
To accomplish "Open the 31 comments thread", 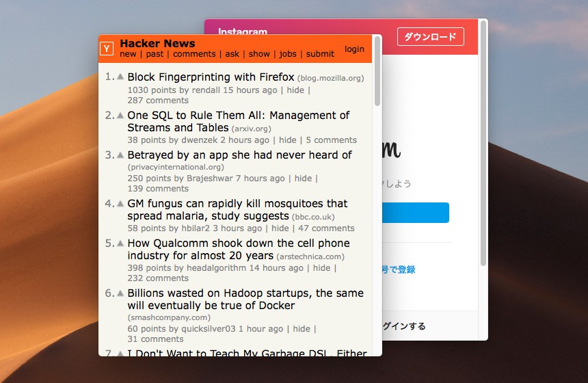I will [x=156, y=339].
